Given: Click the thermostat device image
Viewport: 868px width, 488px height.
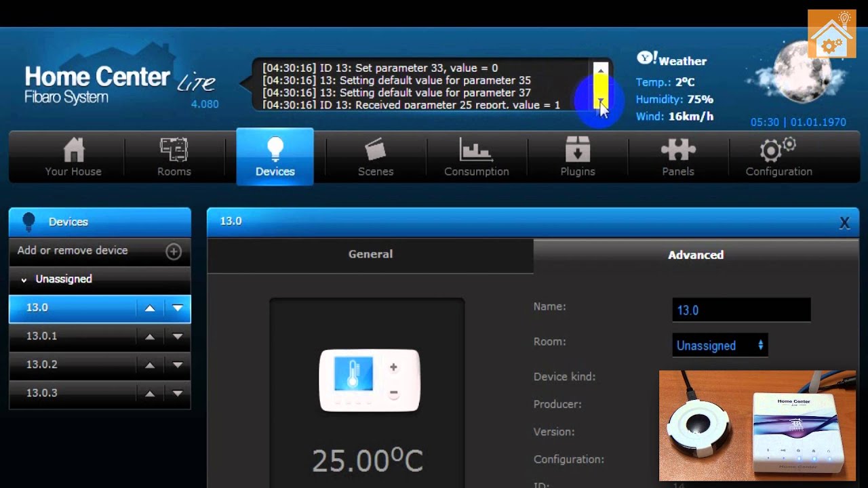Looking at the screenshot, I should (x=370, y=380).
